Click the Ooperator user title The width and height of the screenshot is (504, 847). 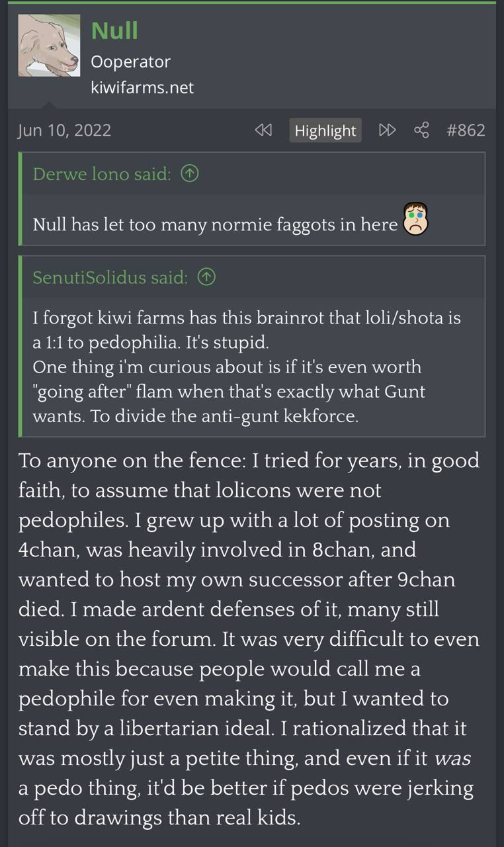tap(130, 62)
